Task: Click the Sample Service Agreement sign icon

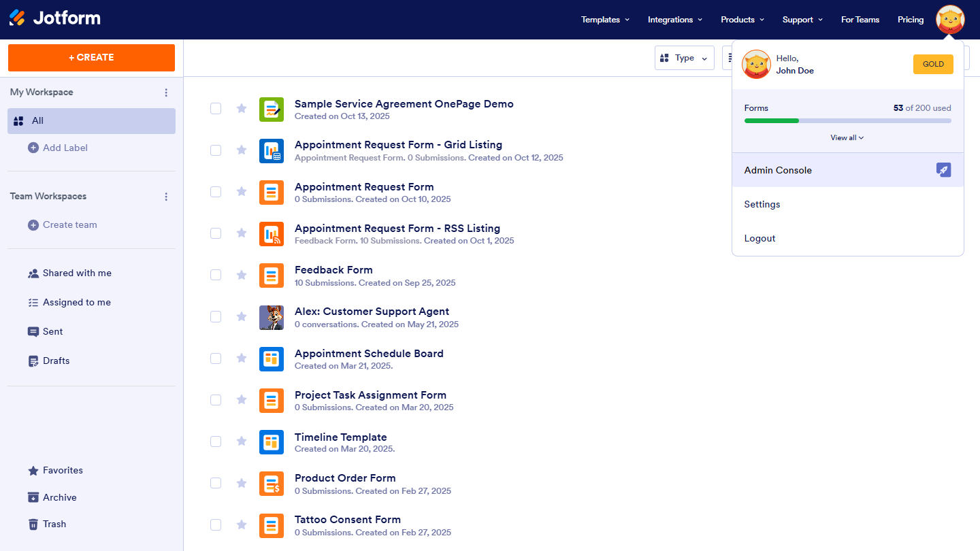Action: 272,110
